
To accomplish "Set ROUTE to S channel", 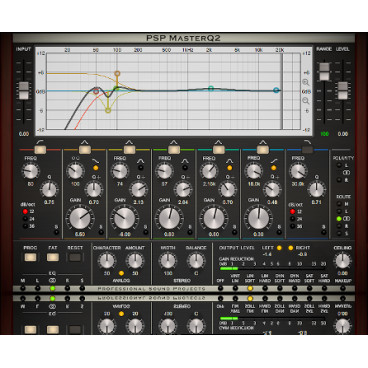I will tap(339, 233).
